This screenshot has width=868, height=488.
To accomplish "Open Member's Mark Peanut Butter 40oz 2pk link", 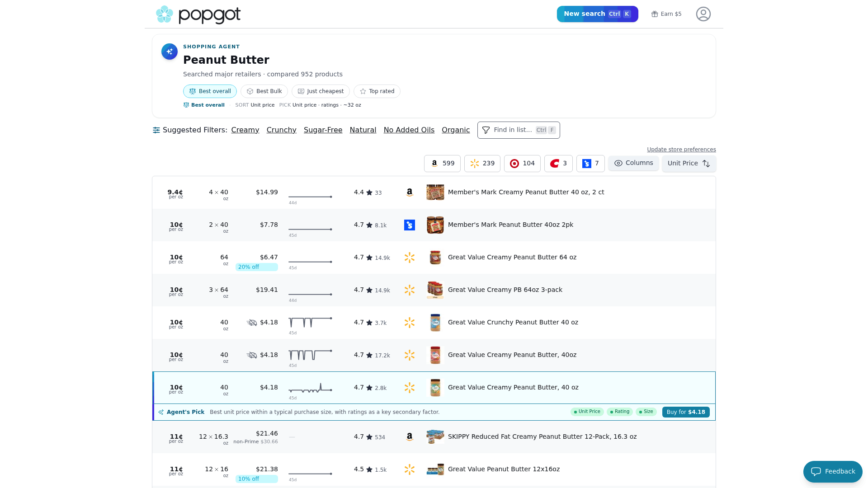I will click(x=510, y=225).
